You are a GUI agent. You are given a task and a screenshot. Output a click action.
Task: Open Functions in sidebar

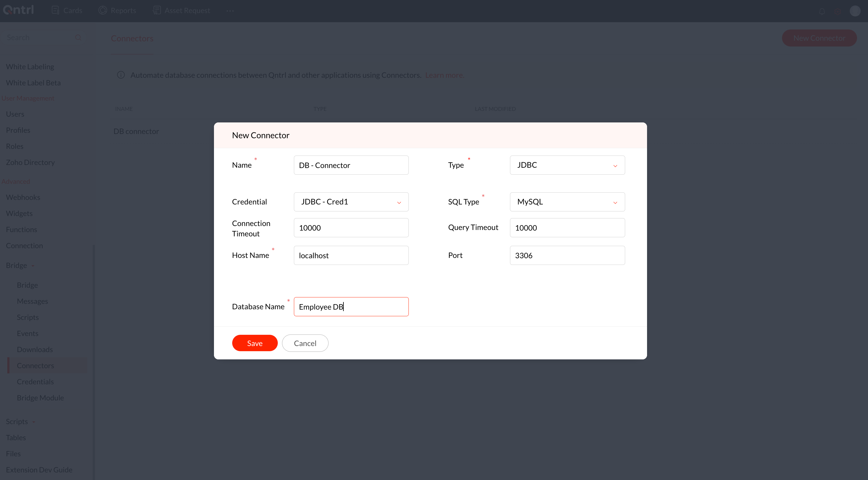22,229
